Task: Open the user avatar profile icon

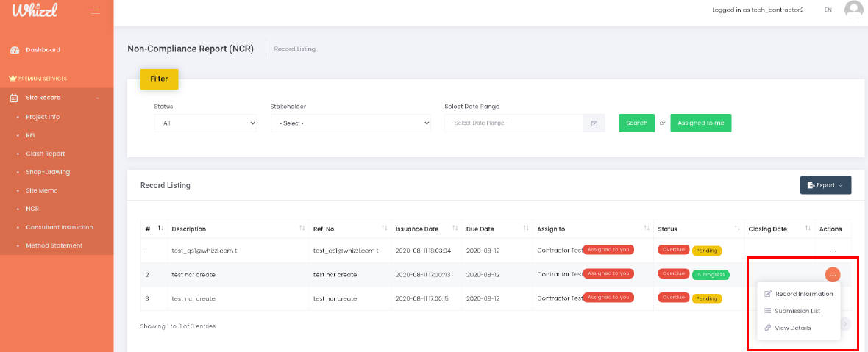Action: coord(853,10)
